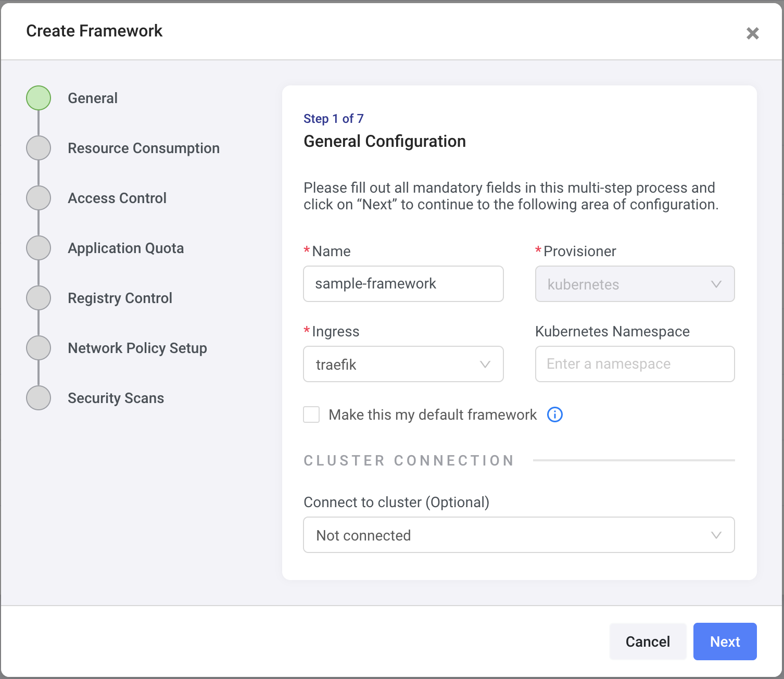This screenshot has height=679, width=784.
Task: Close the Create Framework dialog
Action: pyautogui.click(x=752, y=33)
